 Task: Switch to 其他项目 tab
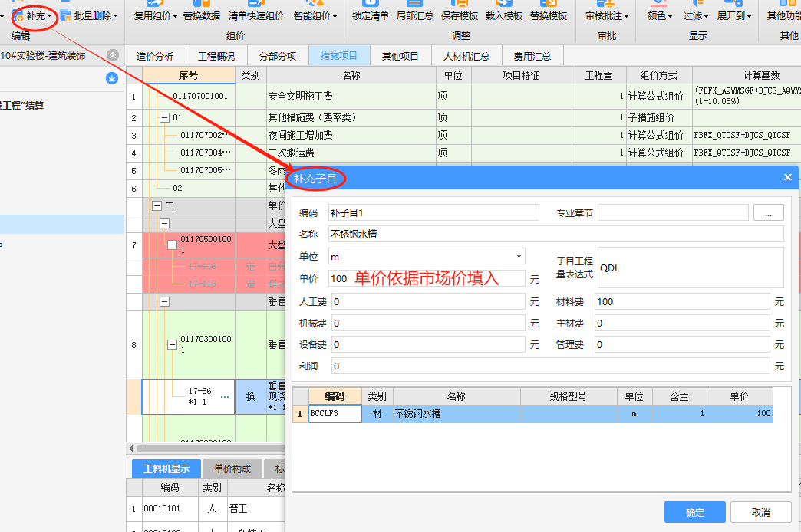[400, 56]
